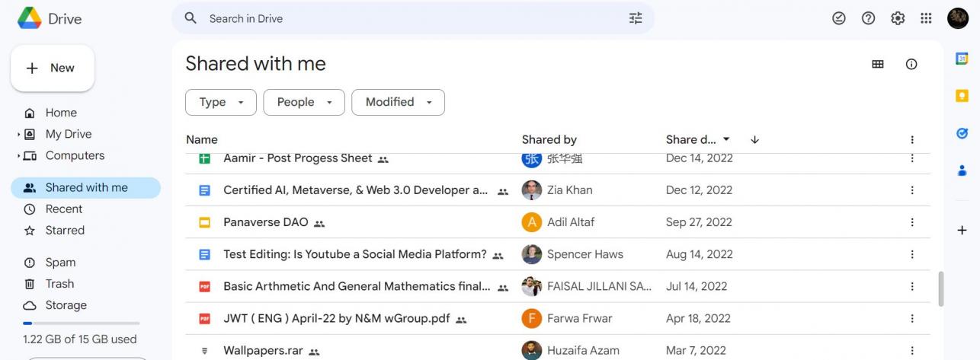Open Google Keep side panel icon
This screenshot has width=980, height=360.
click(962, 96)
